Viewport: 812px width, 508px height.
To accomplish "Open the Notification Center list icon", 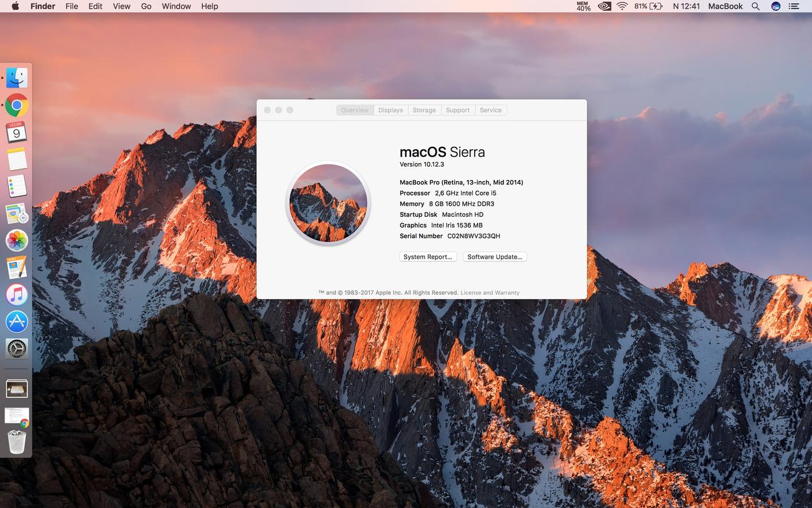I will 794,6.
